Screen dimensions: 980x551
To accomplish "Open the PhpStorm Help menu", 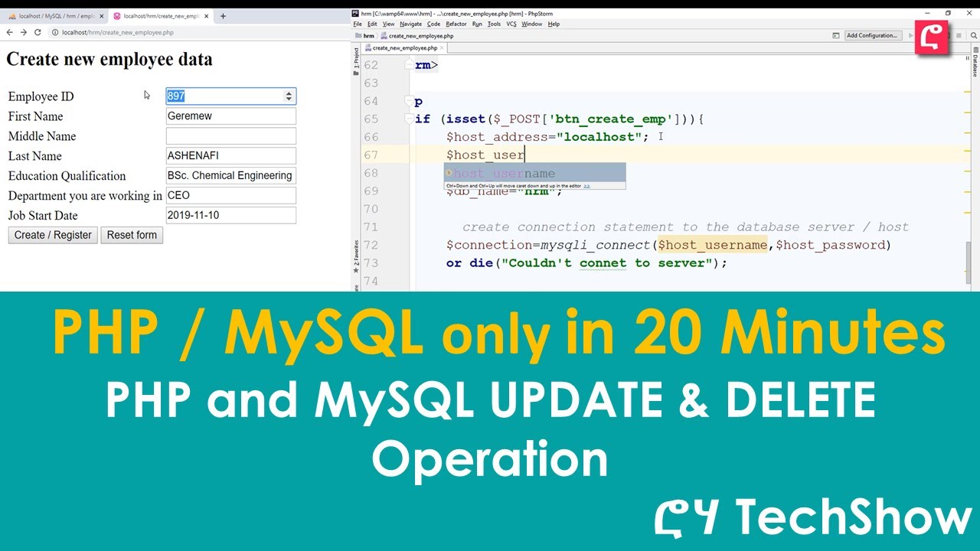I will click(554, 24).
